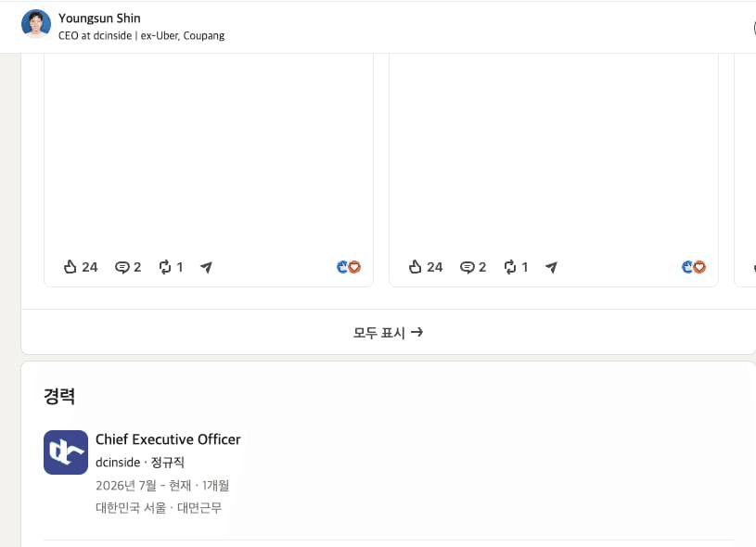
Task: Repost the second post card
Action: [x=516, y=267]
